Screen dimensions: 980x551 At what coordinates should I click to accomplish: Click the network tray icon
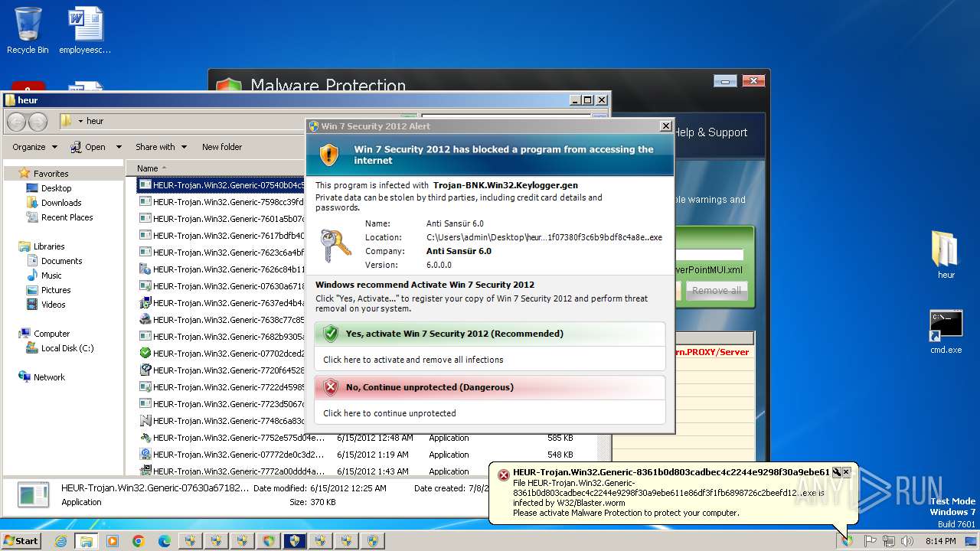click(x=889, y=541)
